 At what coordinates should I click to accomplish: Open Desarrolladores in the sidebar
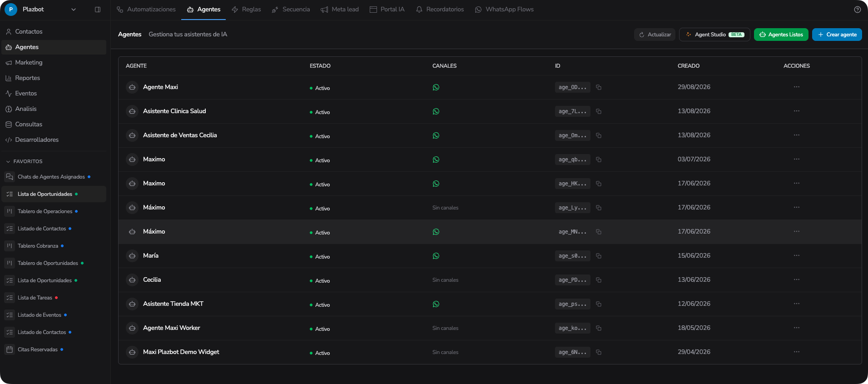(54, 140)
